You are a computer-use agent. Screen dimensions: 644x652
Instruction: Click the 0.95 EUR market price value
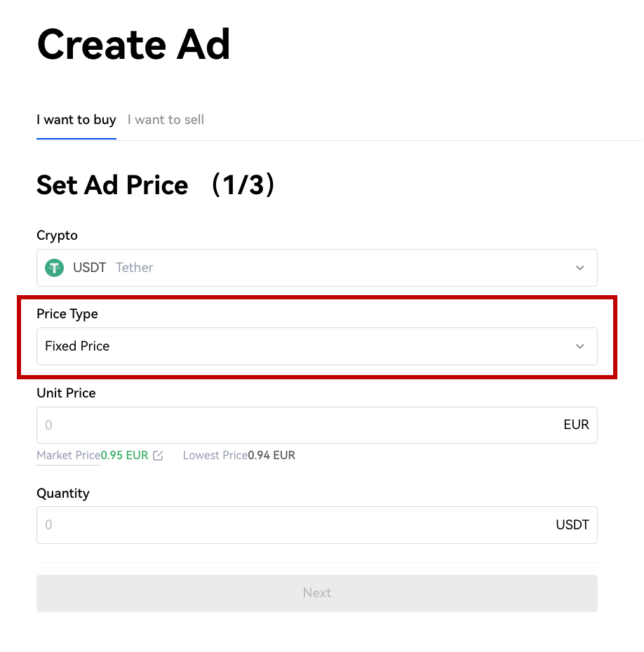(x=124, y=455)
